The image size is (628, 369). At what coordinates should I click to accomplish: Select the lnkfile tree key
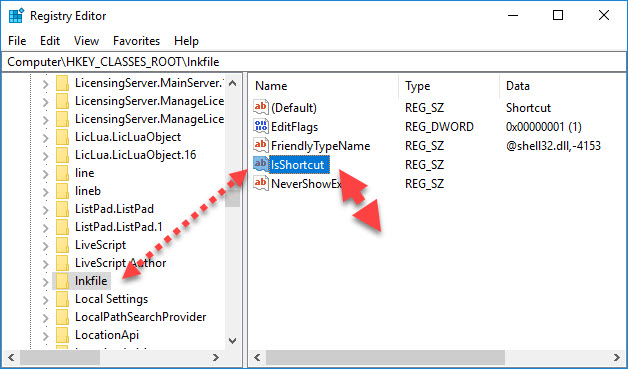point(91,281)
